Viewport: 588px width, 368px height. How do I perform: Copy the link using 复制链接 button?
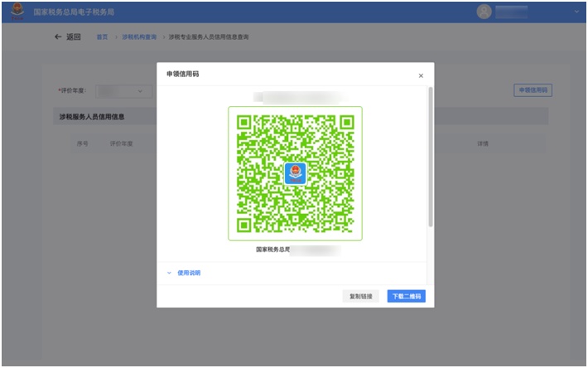[361, 297]
